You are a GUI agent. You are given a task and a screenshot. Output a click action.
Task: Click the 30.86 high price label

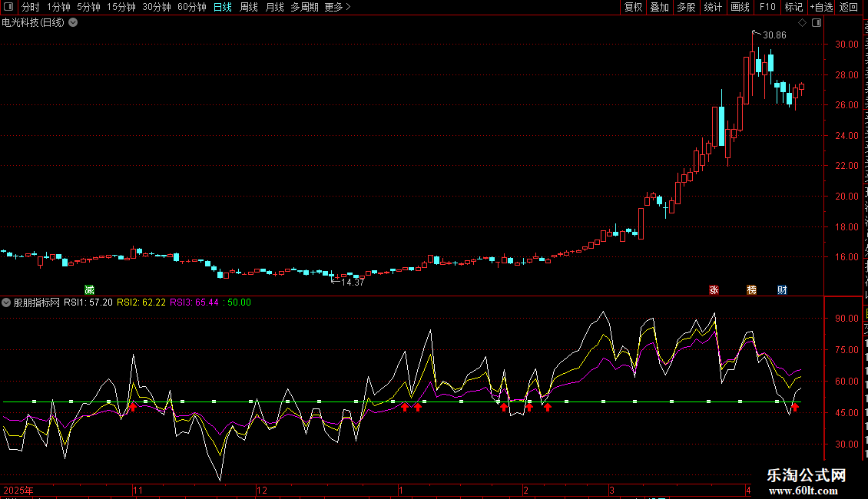[774, 35]
